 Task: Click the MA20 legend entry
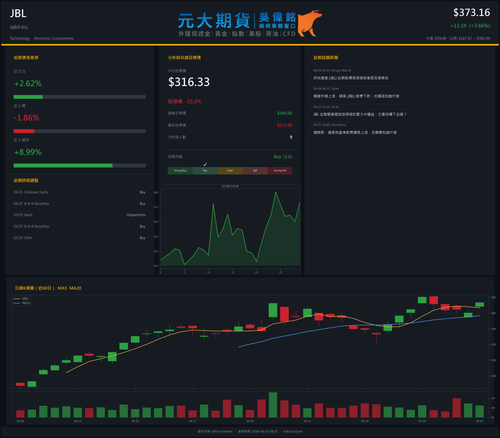coord(22,303)
